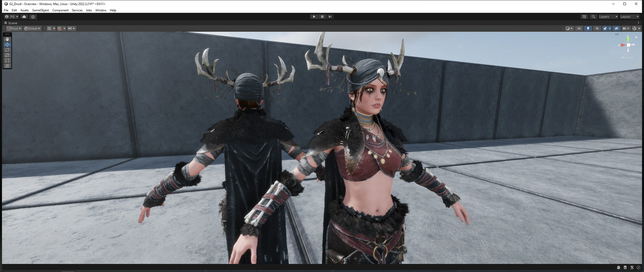The image size is (644, 272).
Task: Select the combined Transform tool
Action: [x=7, y=66]
